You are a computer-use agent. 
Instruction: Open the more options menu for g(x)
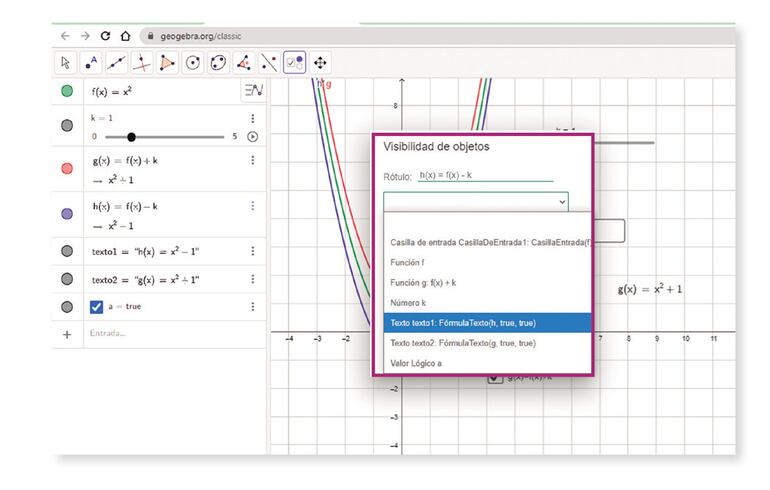pos(252,160)
